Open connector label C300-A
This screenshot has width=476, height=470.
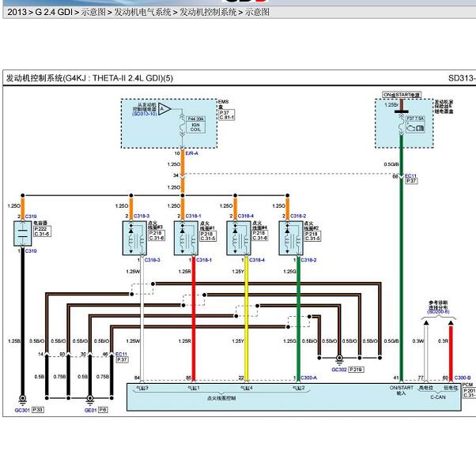308,378
